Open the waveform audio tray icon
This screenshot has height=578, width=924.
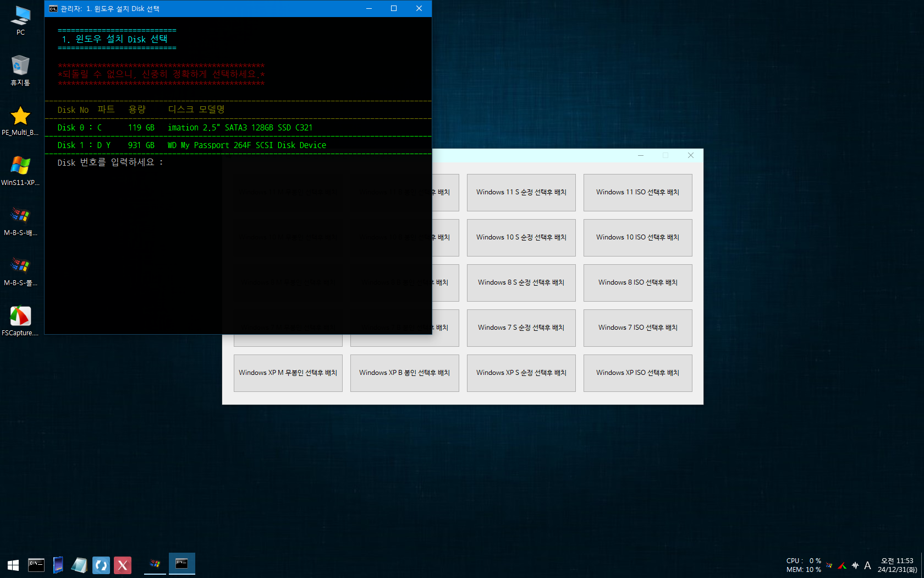pos(855,565)
